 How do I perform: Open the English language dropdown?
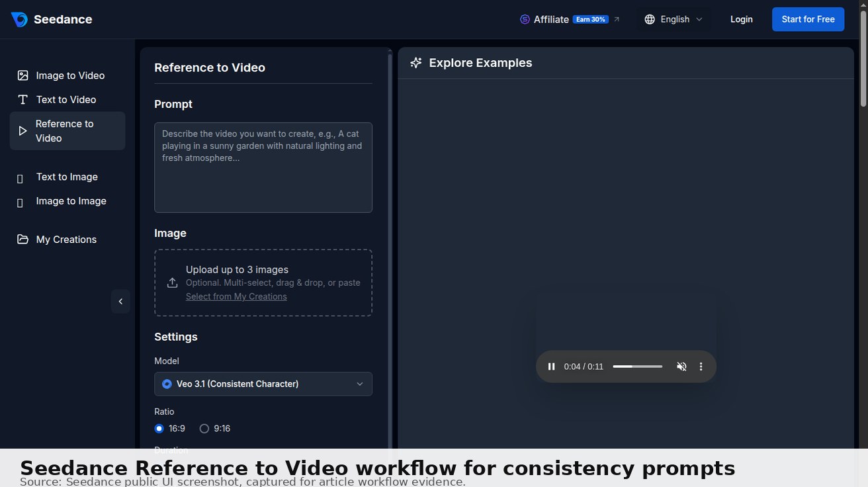pos(673,19)
